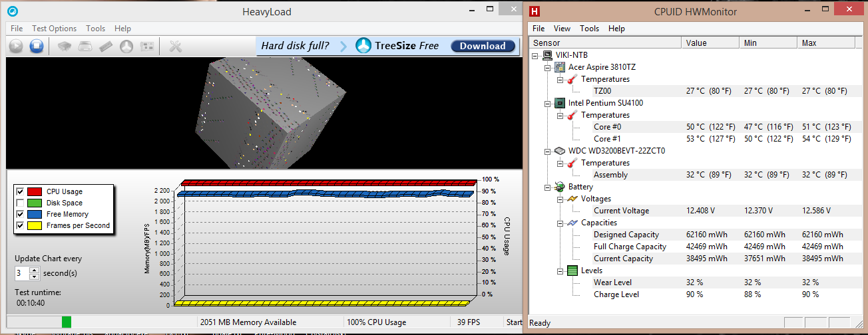
Task: Open HWMonitor Tools menu
Action: (590, 29)
